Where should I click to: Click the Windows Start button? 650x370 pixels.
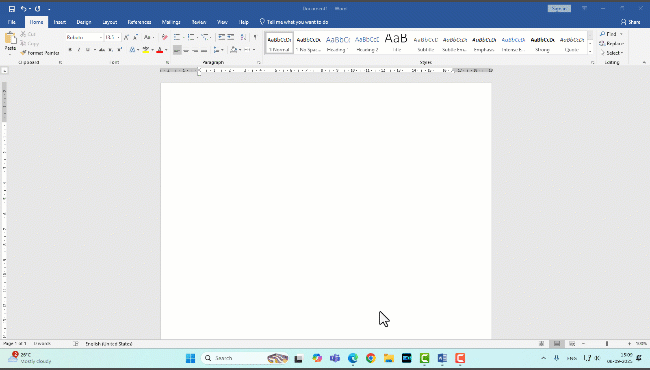click(x=190, y=358)
